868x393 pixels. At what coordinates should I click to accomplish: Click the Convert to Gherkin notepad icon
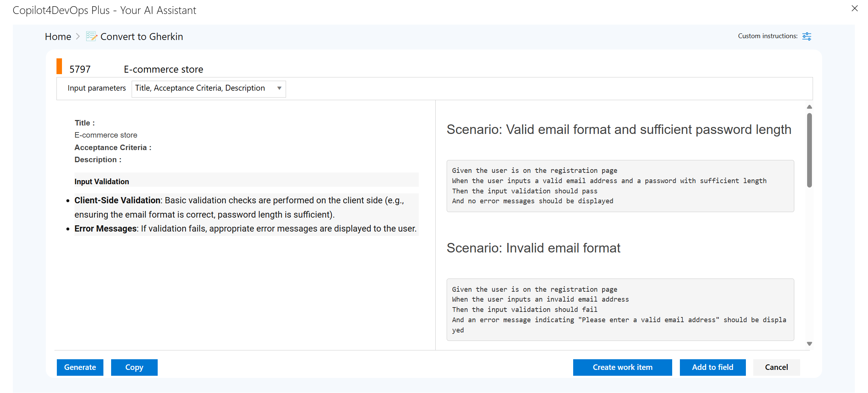91,36
